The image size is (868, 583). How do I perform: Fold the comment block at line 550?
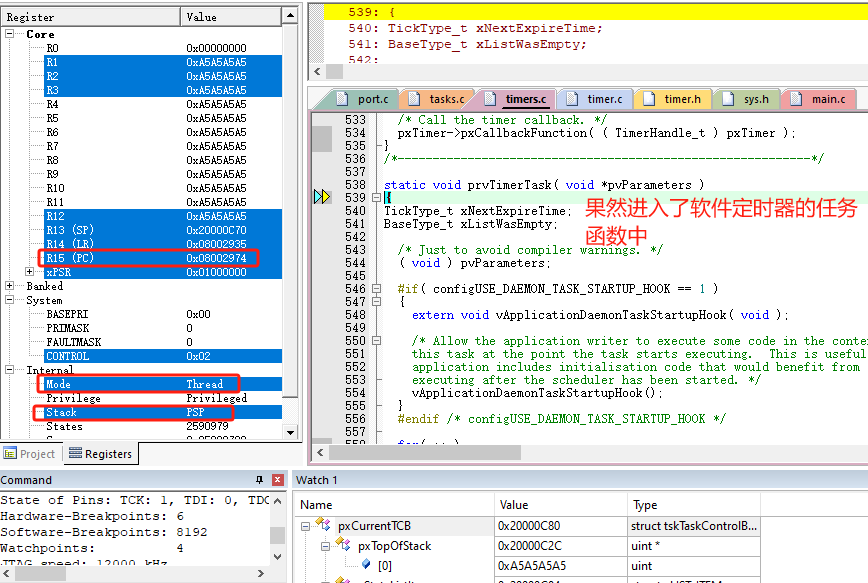tap(376, 340)
